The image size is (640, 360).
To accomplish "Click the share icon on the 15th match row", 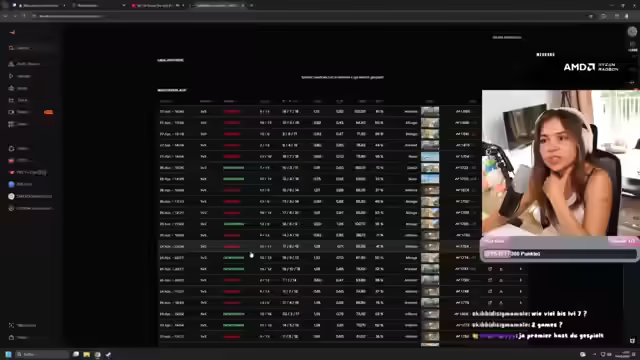I will click(490, 269).
